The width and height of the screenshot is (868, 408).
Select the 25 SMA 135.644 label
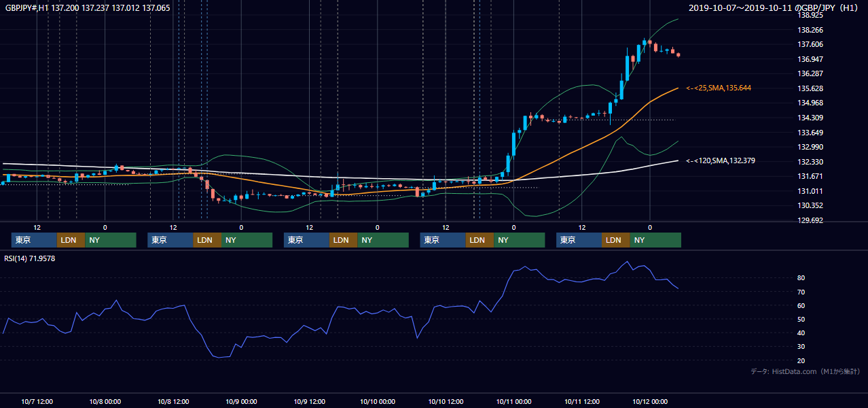click(718, 88)
